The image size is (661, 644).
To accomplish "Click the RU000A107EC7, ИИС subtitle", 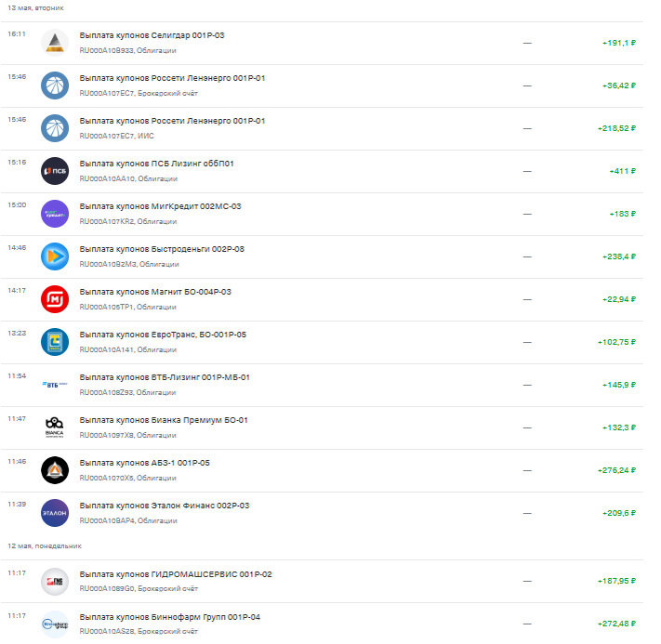I will [117, 136].
